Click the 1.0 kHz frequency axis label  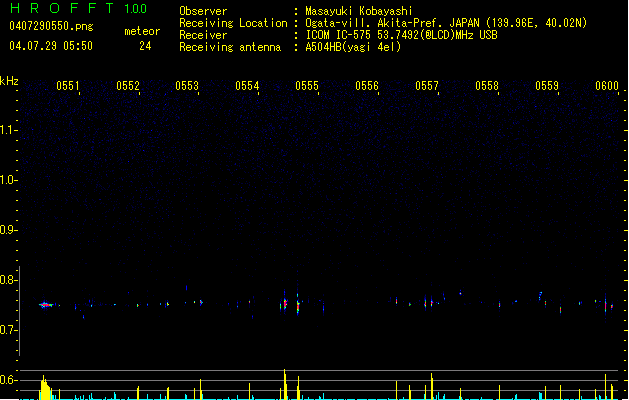pyautogui.click(x=8, y=180)
